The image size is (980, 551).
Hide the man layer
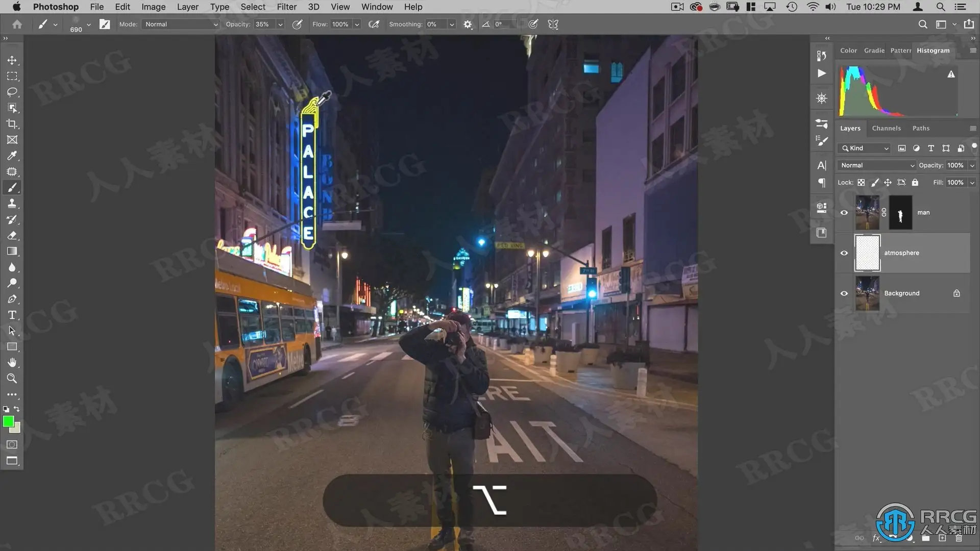pos(844,213)
